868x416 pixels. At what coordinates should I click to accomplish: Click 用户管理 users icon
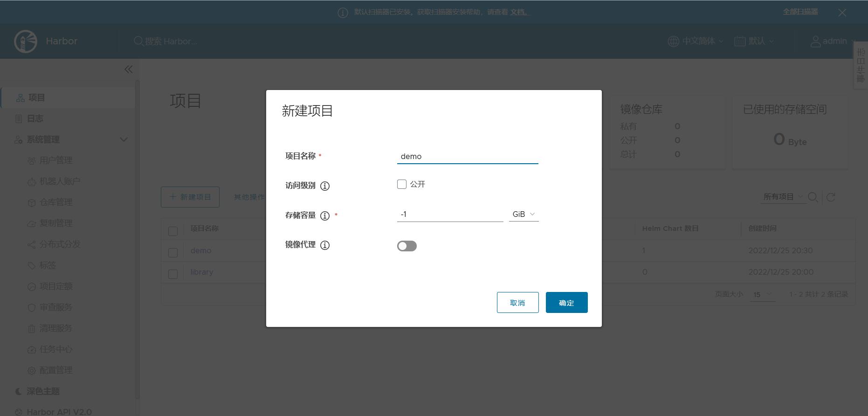[31, 161]
